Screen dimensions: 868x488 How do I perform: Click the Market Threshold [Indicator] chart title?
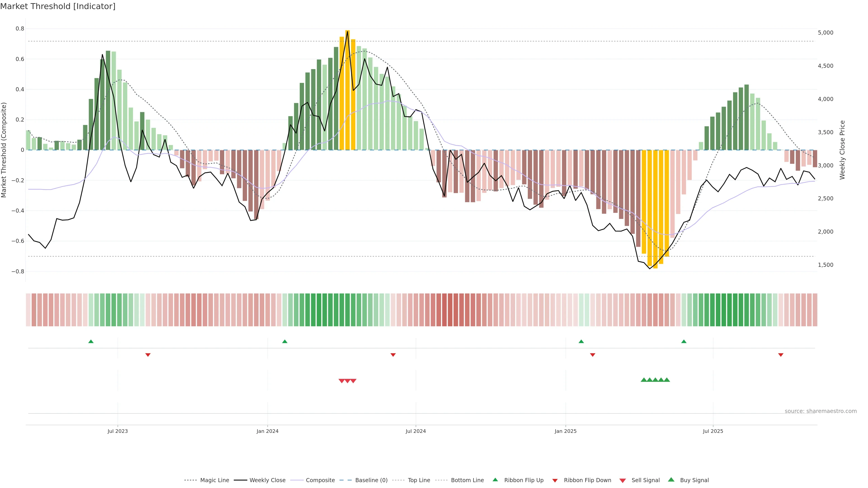tap(58, 6)
